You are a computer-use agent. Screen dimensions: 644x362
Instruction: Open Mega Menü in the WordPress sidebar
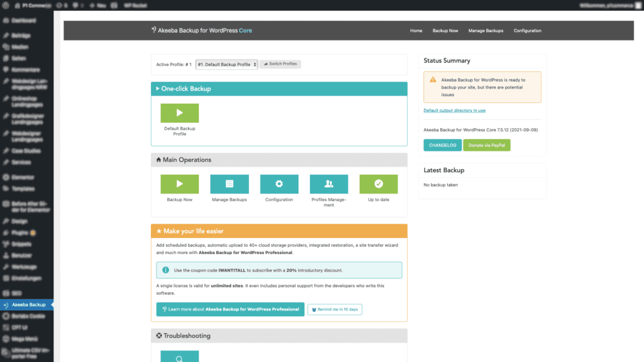25,339
